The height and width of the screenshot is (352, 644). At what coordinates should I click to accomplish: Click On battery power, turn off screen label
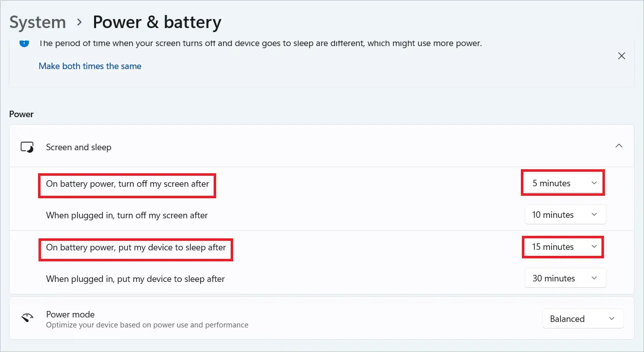click(x=128, y=184)
